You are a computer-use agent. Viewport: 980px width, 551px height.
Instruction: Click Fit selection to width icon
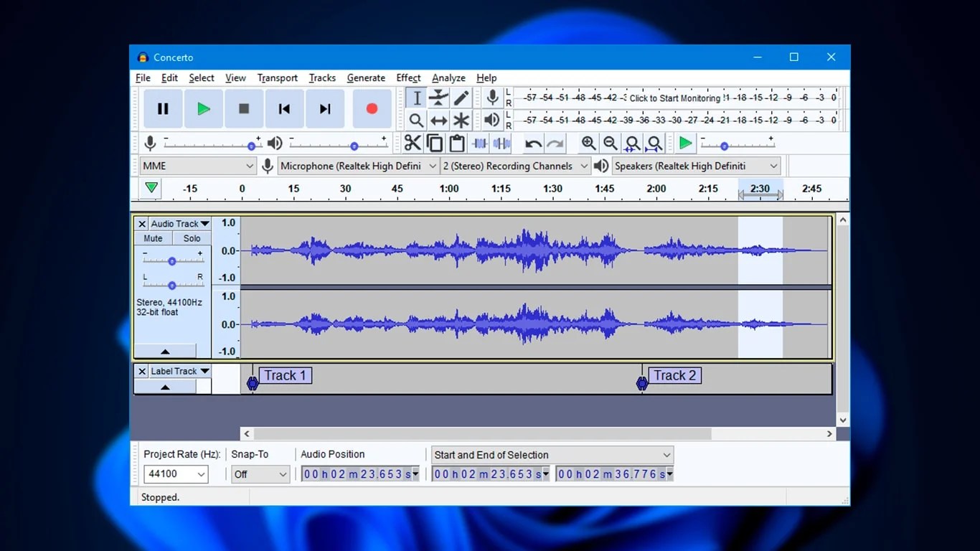coord(632,143)
